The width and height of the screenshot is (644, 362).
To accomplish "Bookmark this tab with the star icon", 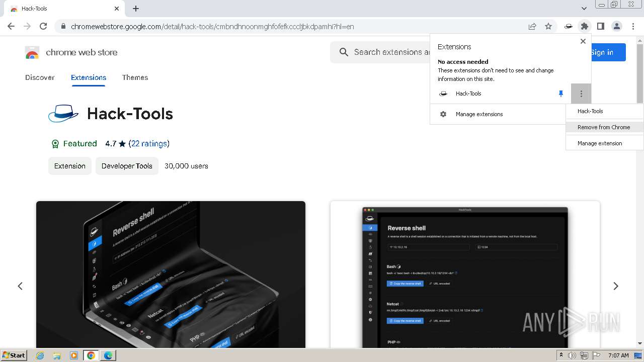I will tap(548, 26).
